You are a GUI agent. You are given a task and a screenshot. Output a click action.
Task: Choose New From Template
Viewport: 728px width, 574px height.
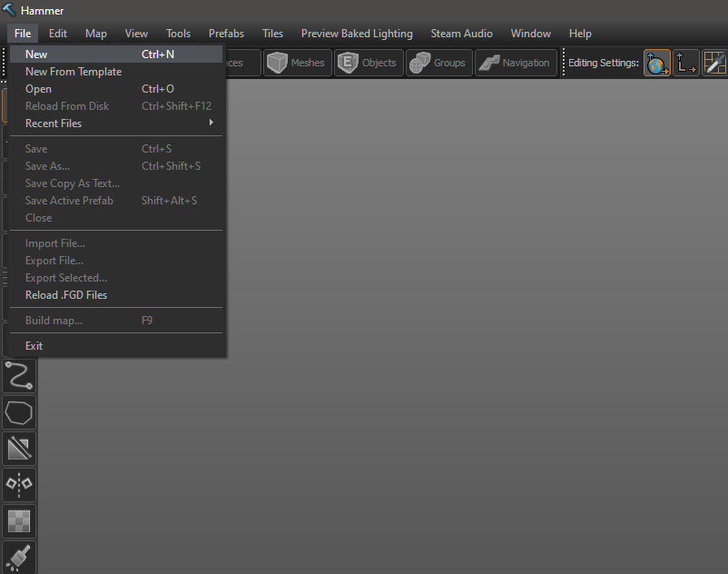[116, 72]
